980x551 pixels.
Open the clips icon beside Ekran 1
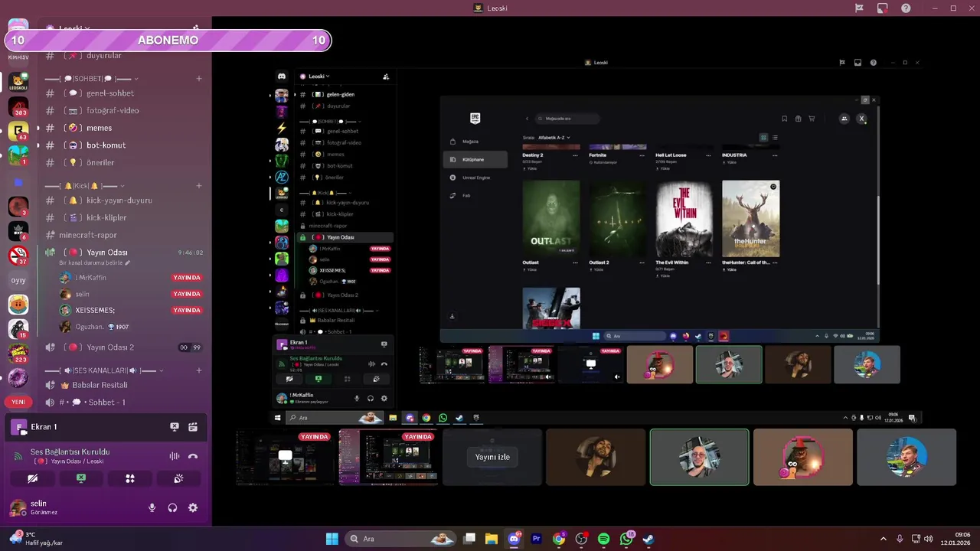pyautogui.click(x=193, y=427)
